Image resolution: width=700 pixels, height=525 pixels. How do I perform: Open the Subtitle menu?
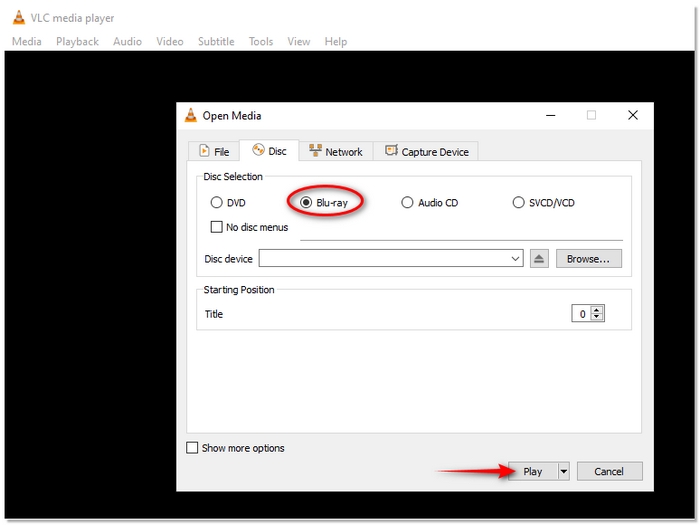(x=216, y=42)
